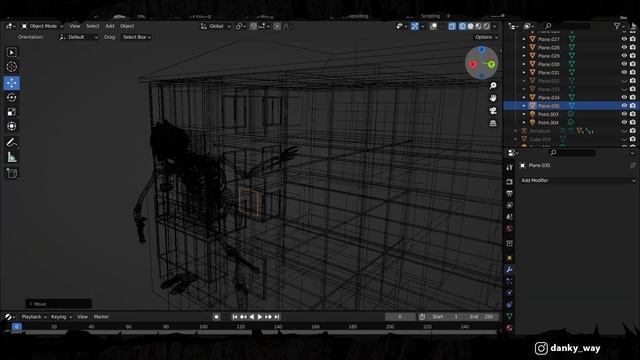Viewport: 640px width, 360px height.
Task: Open the viewport View menu
Action: pos(75,26)
